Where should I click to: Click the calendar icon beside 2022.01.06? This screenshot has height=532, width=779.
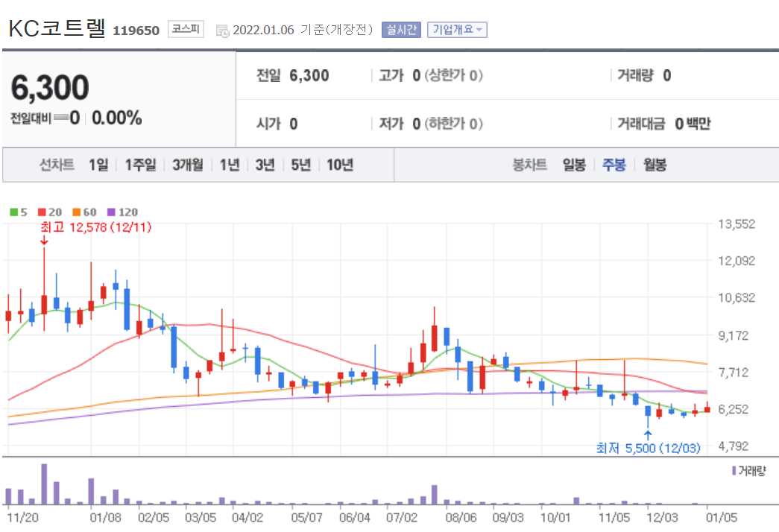(222, 31)
